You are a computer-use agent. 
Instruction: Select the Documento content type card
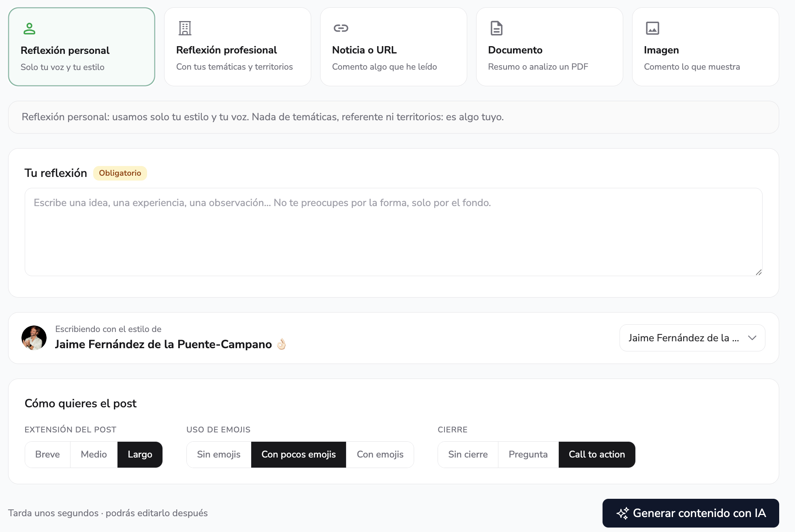(x=549, y=47)
